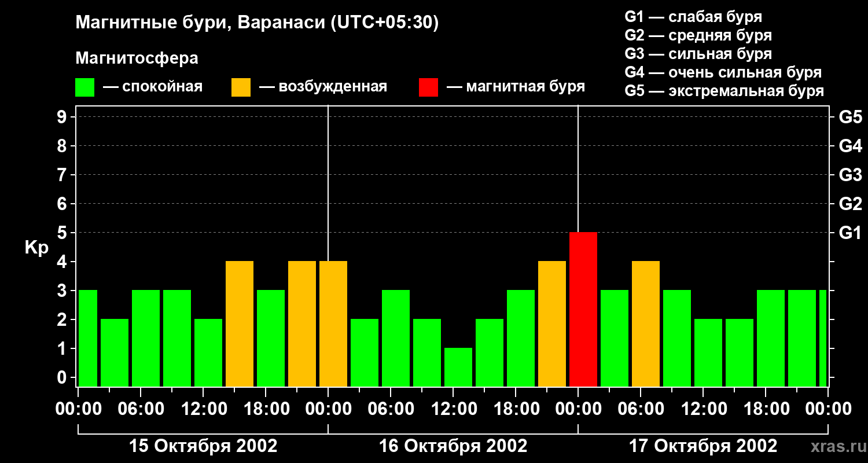Click the 'Kp' axis title

point(36,247)
